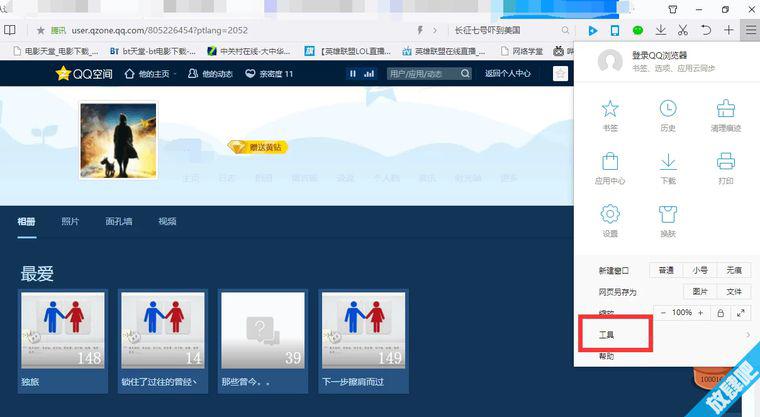Viewport: 760px width, 417px height.
Task: Open the 那些曾今 album thumbnail
Action: coord(263,330)
